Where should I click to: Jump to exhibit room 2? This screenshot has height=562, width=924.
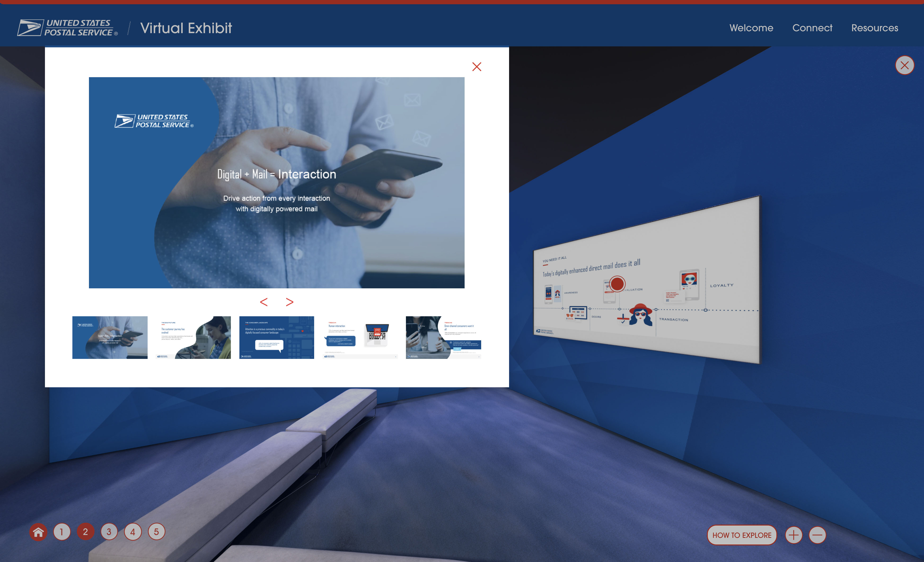pyautogui.click(x=85, y=532)
